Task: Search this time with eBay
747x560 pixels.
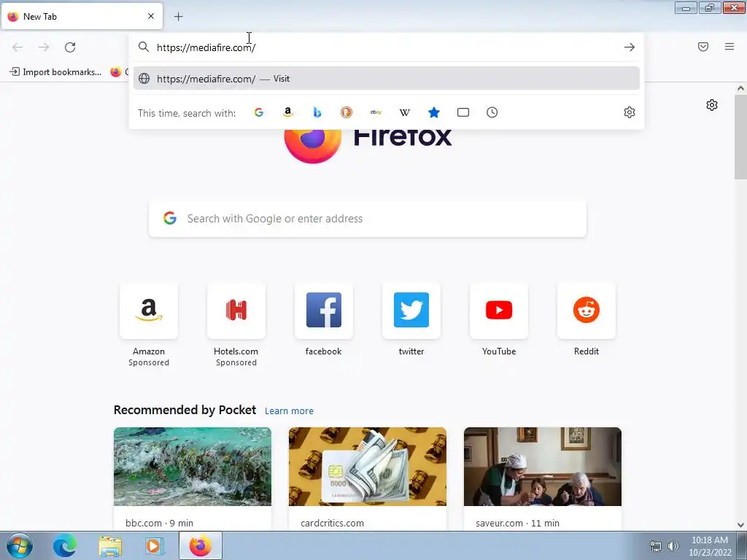Action: [x=376, y=112]
